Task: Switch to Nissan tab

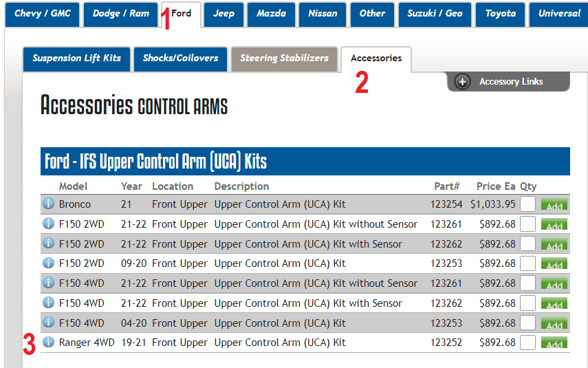Action: point(323,14)
